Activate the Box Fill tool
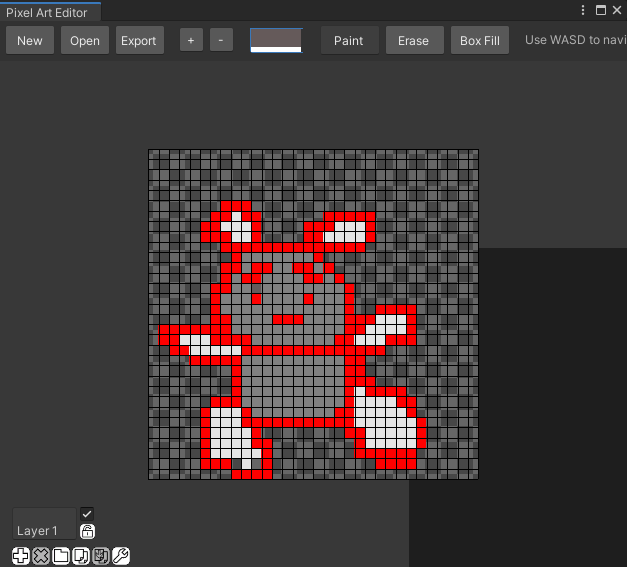This screenshot has width=627, height=567. click(479, 40)
